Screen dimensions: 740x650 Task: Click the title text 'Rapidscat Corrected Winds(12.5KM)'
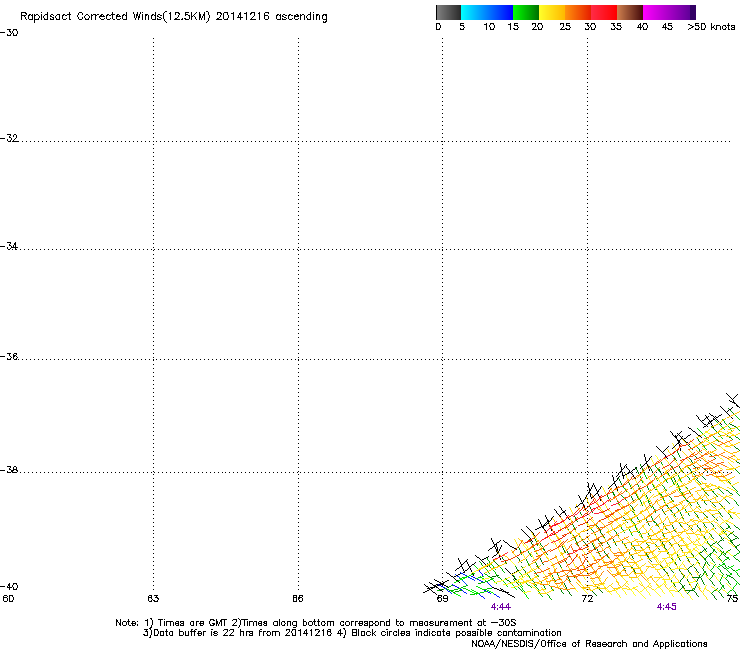(115, 17)
